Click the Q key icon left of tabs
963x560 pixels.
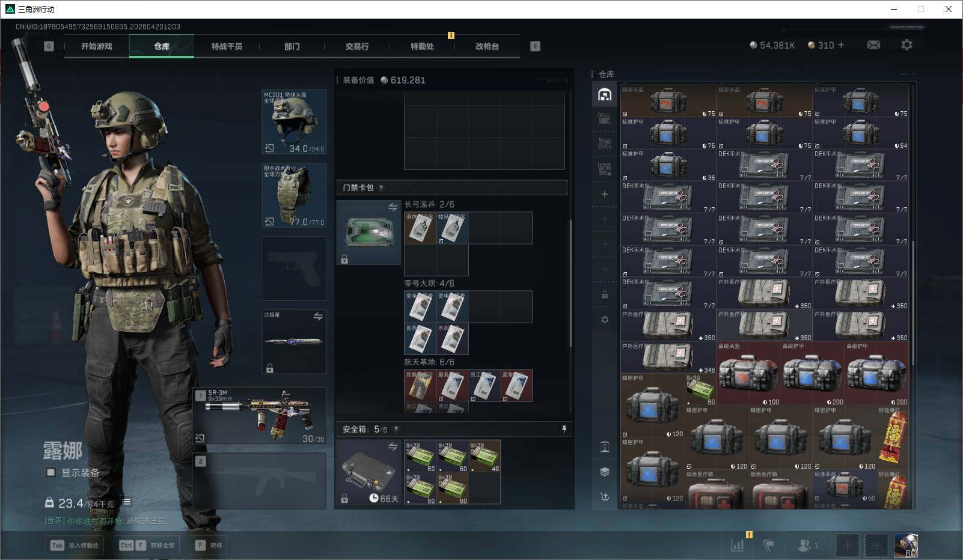pos(49,46)
